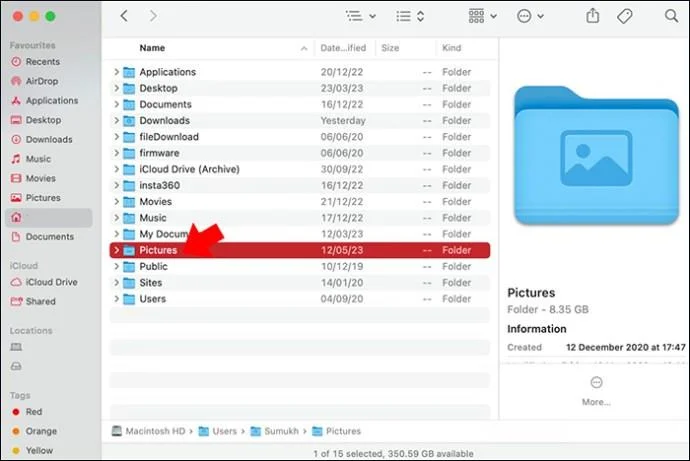Viewport: 690px width, 461px height.
Task: Select the Music folder in the list
Action: (300, 218)
